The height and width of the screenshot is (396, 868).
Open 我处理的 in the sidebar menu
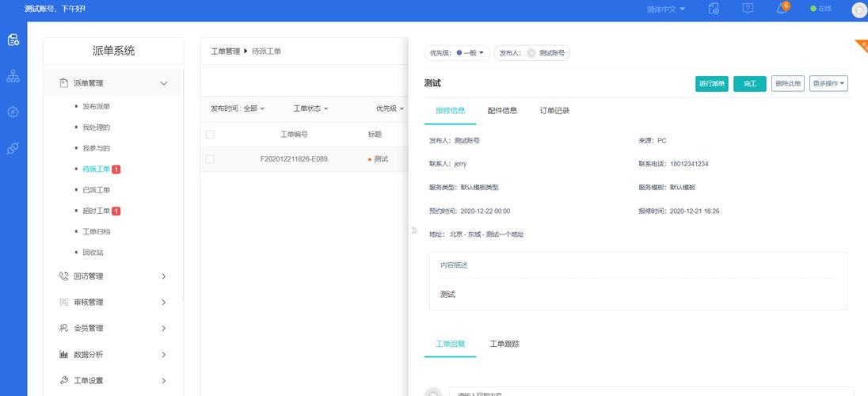[97, 128]
